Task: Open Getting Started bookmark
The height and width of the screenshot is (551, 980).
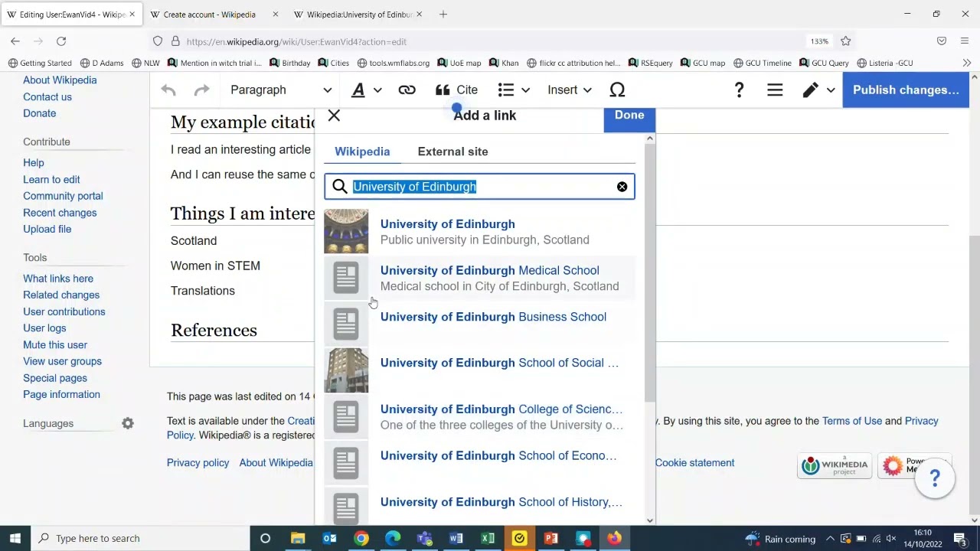Action: pyautogui.click(x=40, y=63)
